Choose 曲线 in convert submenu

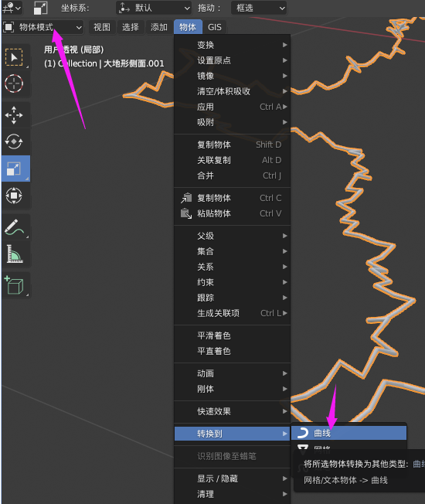(348, 433)
